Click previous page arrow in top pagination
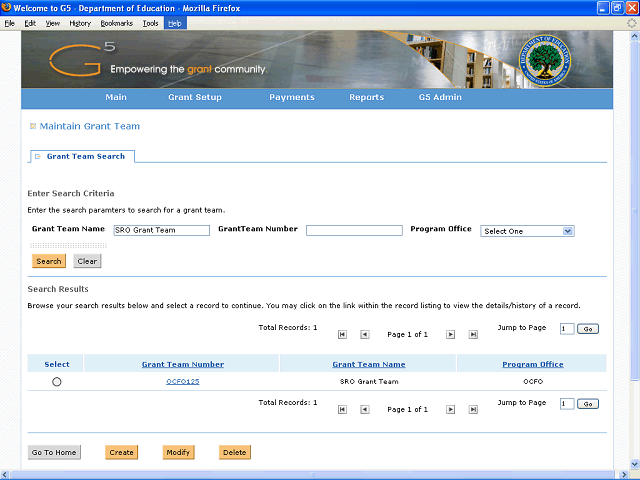The height and width of the screenshot is (480, 640). coord(364,335)
